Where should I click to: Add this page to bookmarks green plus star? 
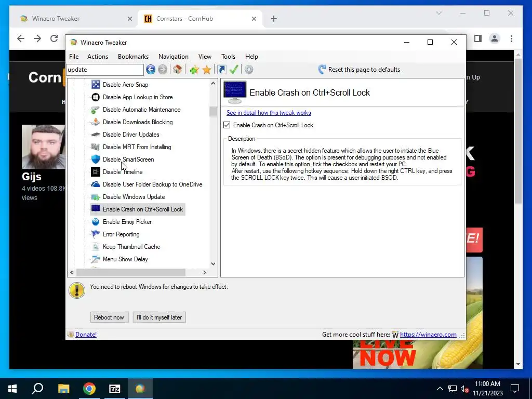pyautogui.click(x=194, y=70)
